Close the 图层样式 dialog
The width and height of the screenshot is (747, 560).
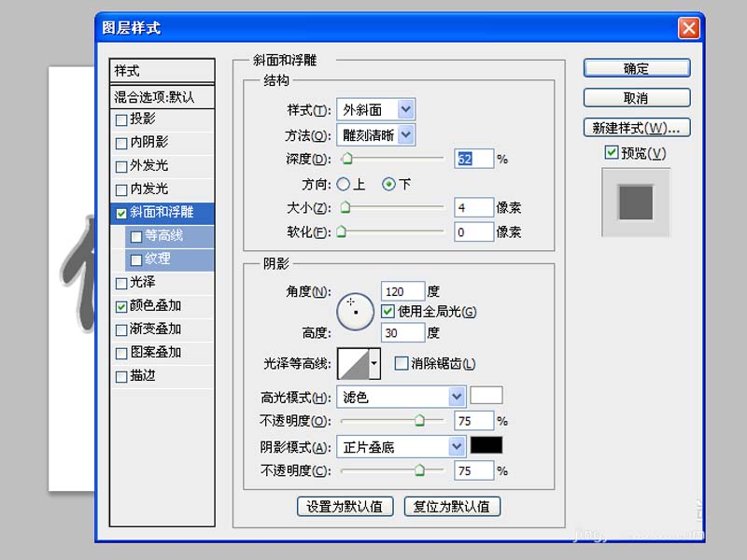point(689,28)
